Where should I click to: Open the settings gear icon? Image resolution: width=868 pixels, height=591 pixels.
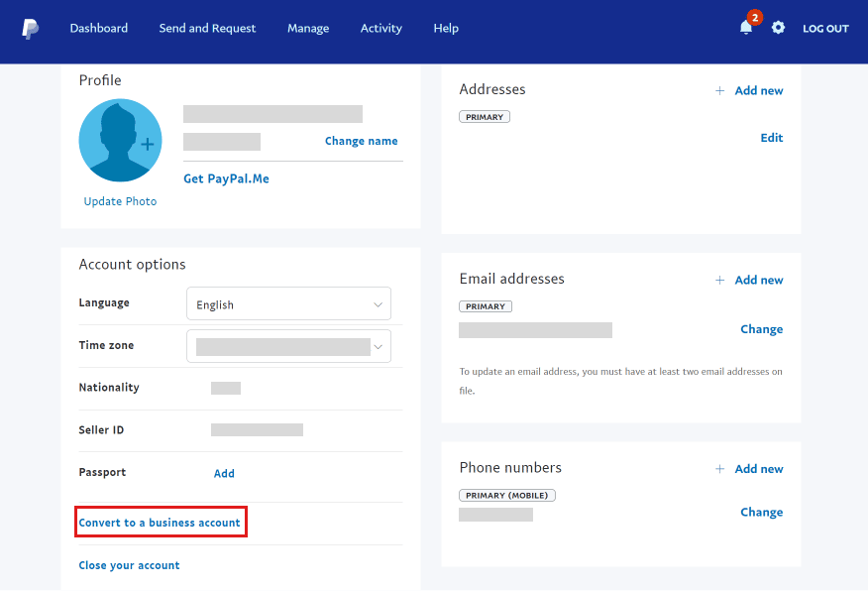[778, 27]
